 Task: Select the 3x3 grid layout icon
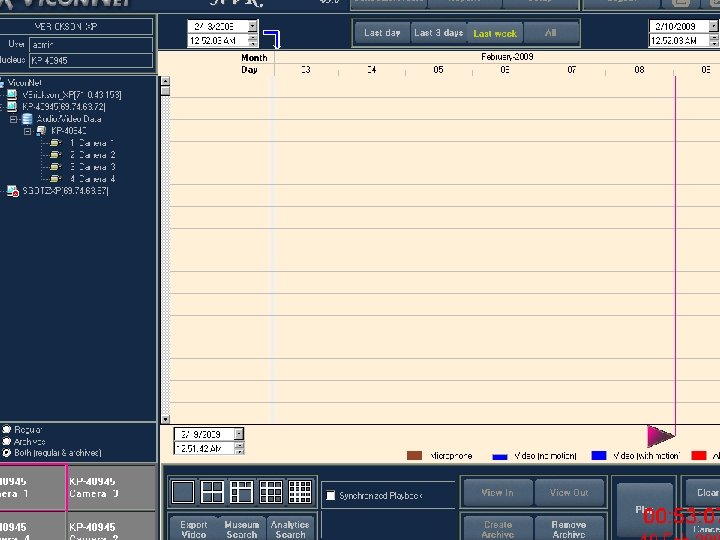point(271,491)
